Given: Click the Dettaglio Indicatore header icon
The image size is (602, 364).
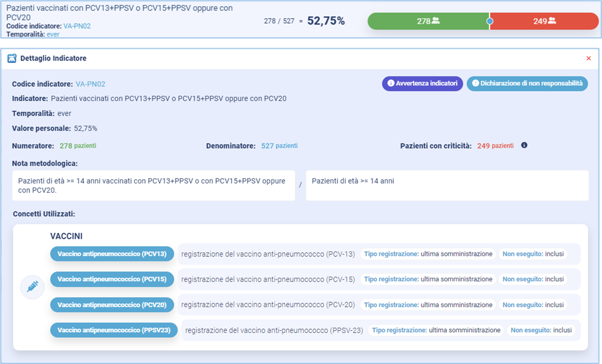Looking at the screenshot, I should click(12, 59).
